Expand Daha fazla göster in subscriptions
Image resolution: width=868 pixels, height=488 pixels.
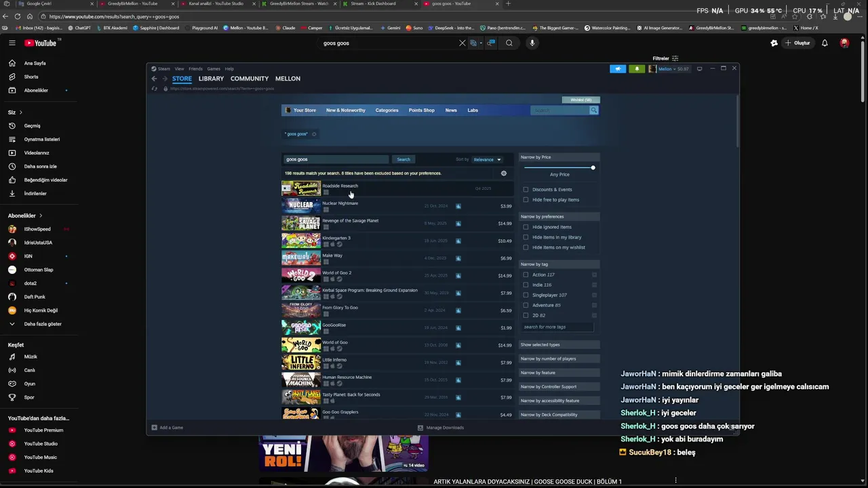pos(43,324)
